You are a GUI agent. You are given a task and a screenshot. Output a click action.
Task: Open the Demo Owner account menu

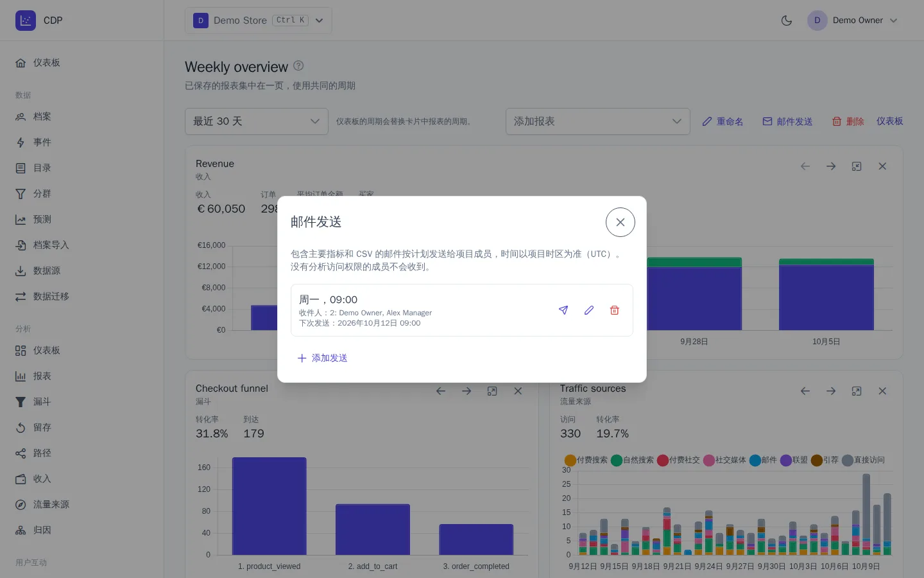pos(853,21)
